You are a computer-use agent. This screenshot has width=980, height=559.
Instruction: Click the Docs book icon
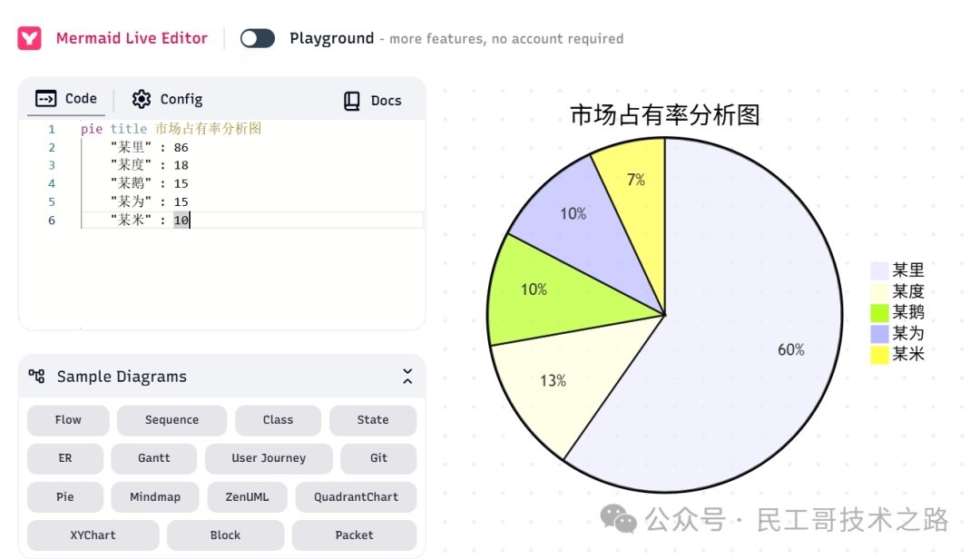[x=352, y=101]
